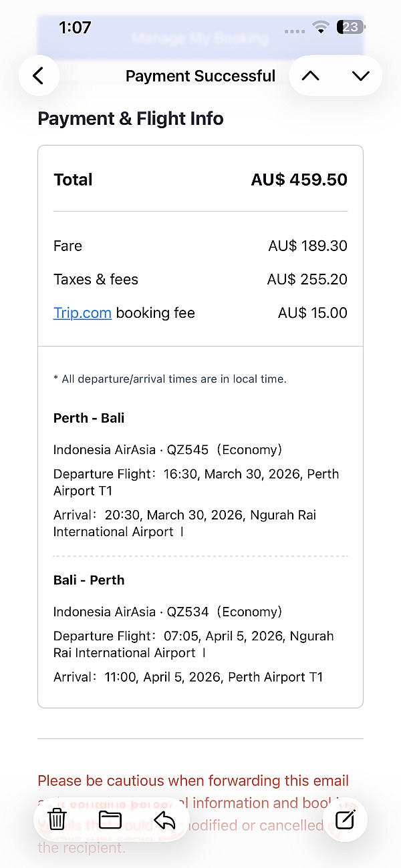Tap the QZ545 flight number line
This screenshot has width=401, height=868.
pyautogui.click(x=168, y=450)
